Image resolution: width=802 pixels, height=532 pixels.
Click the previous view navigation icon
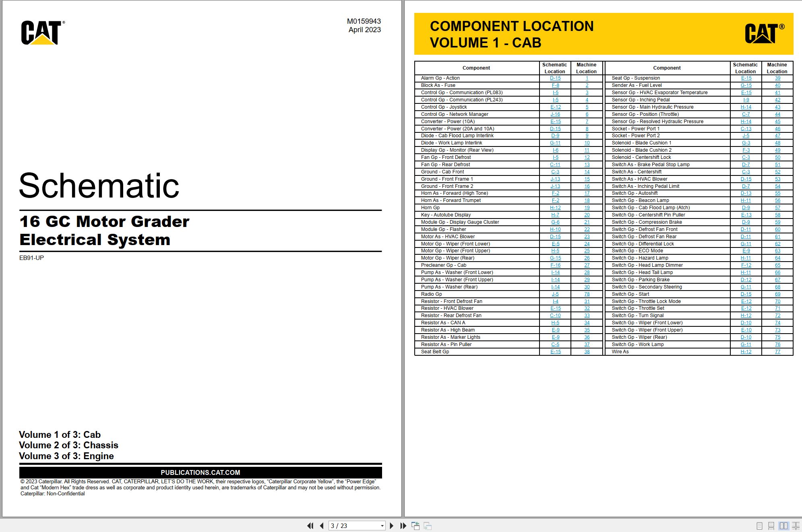[415, 526]
